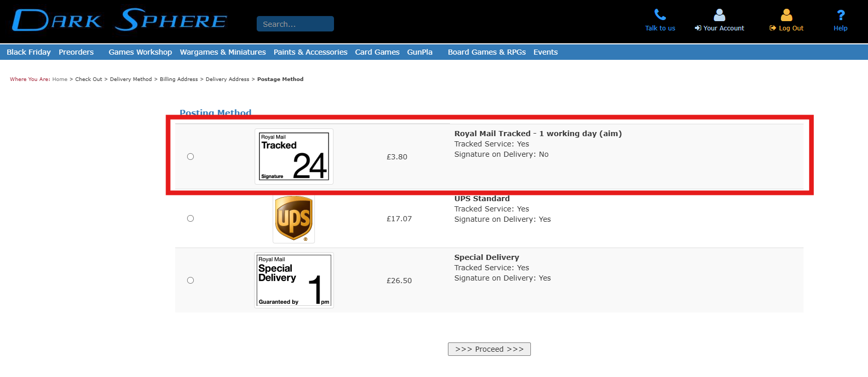Select Special Delivery radio button
This screenshot has width=868, height=377.
click(190, 280)
